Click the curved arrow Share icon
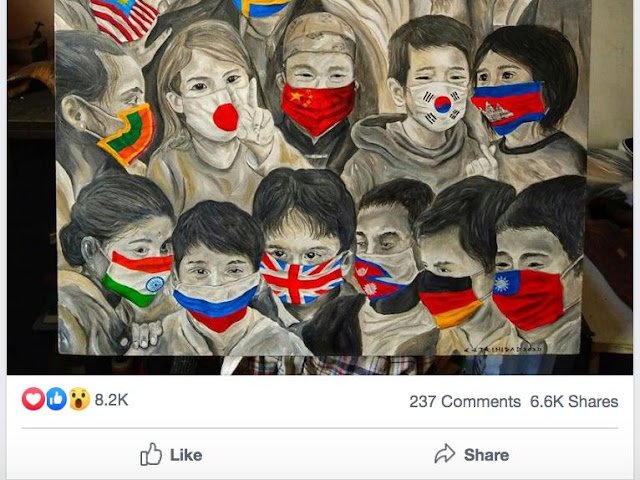This screenshot has width=640, height=480. 444,453
